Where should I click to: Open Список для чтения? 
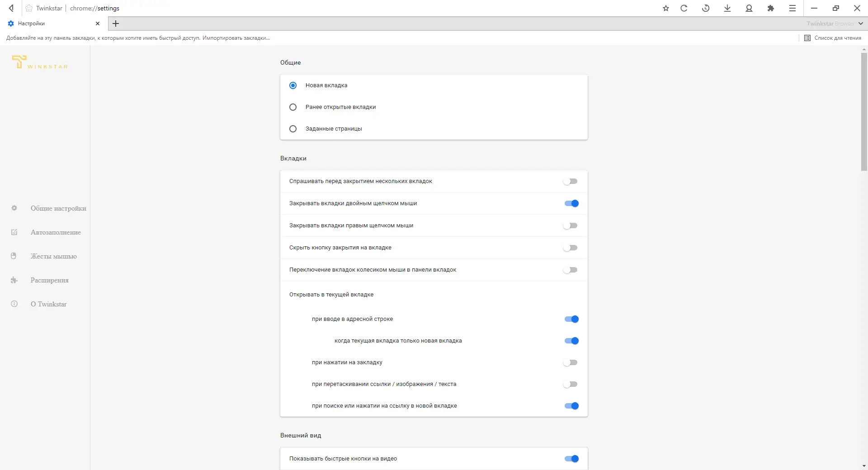point(834,38)
